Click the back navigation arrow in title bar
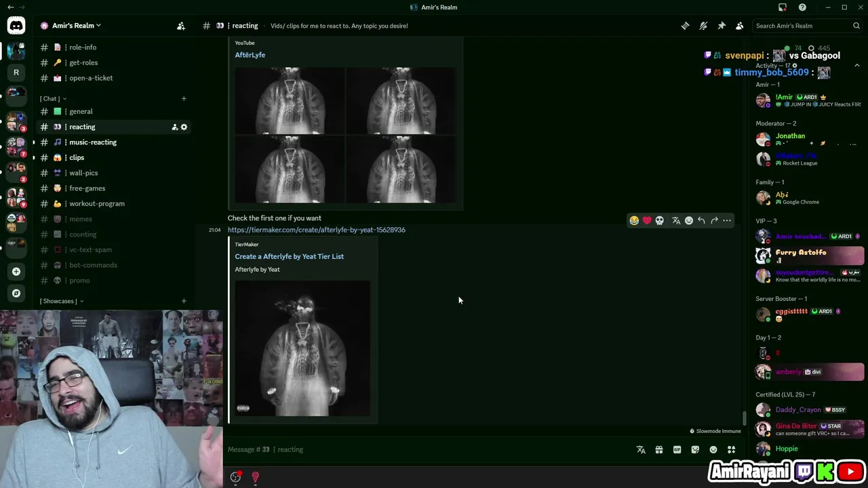Image resolution: width=868 pixels, height=488 pixels. [10, 7]
